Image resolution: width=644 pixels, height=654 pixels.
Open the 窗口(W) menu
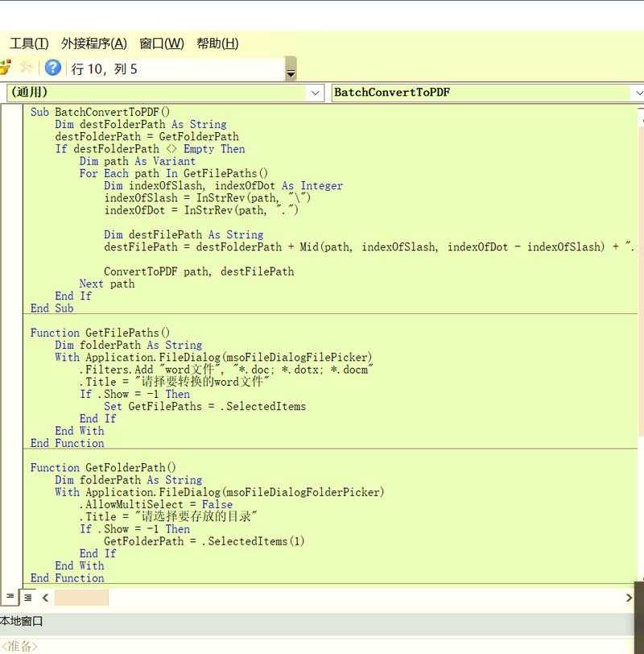point(161,43)
